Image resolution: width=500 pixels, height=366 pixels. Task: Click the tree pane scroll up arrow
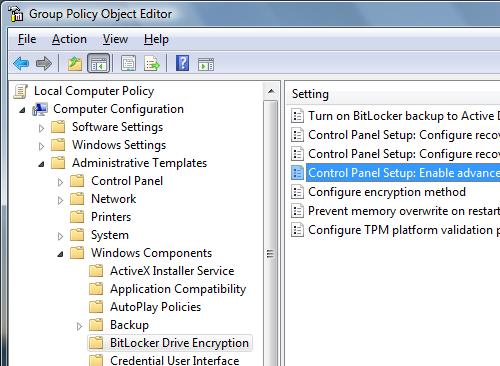pos(271,91)
